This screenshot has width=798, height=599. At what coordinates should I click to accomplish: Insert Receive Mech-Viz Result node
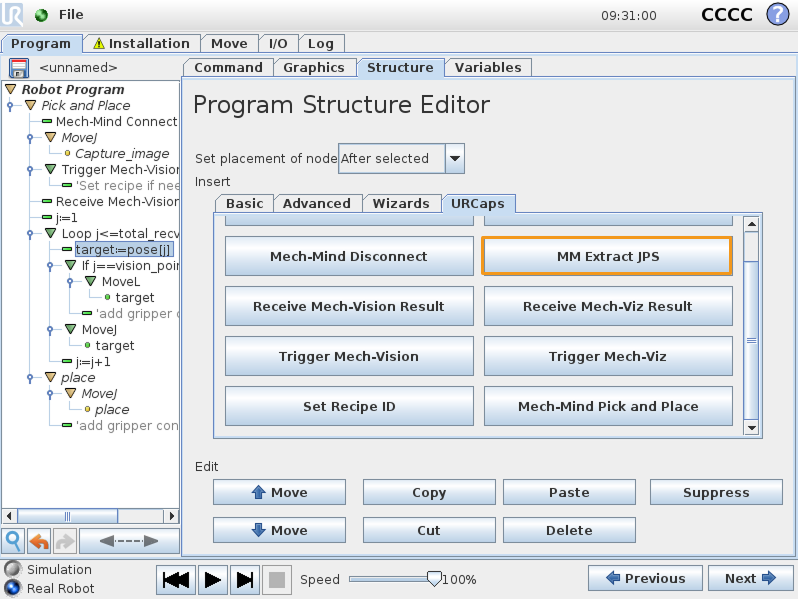pos(608,306)
